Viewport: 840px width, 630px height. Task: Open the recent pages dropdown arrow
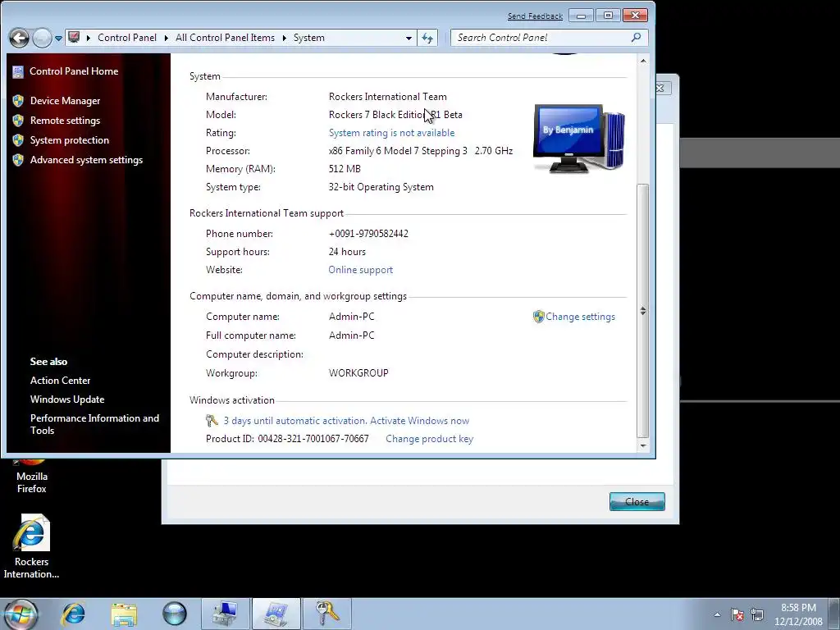point(58,39)
